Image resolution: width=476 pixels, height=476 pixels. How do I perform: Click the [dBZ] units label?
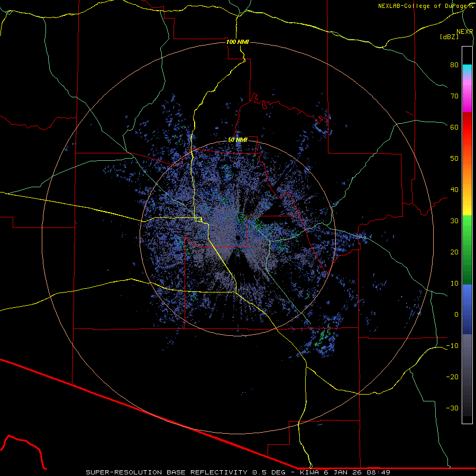(449, 36)
